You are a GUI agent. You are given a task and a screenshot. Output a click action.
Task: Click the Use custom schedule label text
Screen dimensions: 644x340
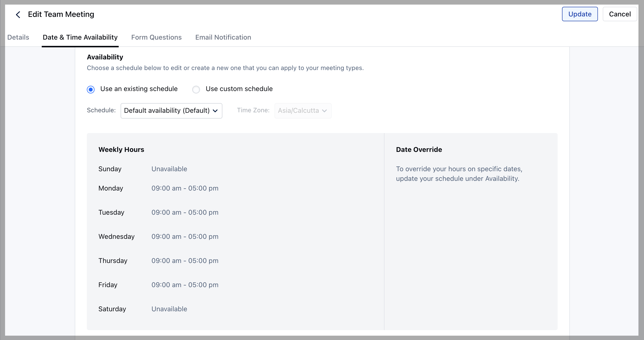click(x=239, y=89)
